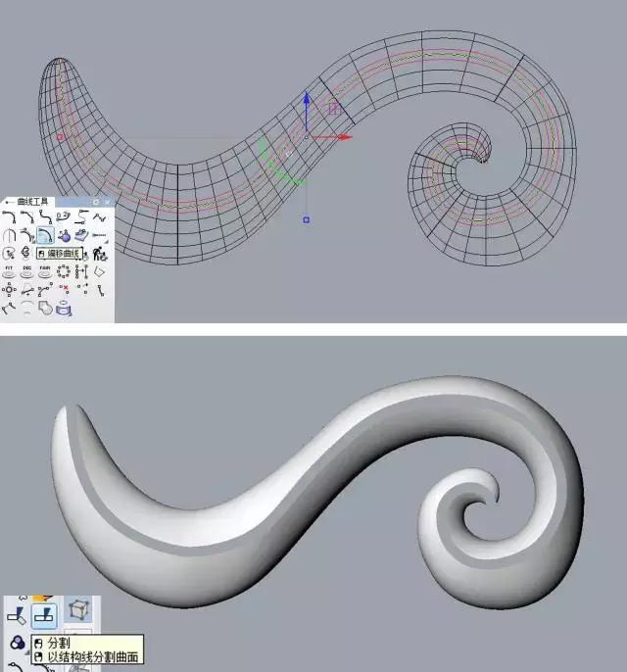Click the pink square gumball plane handle
This screenshot has height=672, width=627.
click(334, 109)
